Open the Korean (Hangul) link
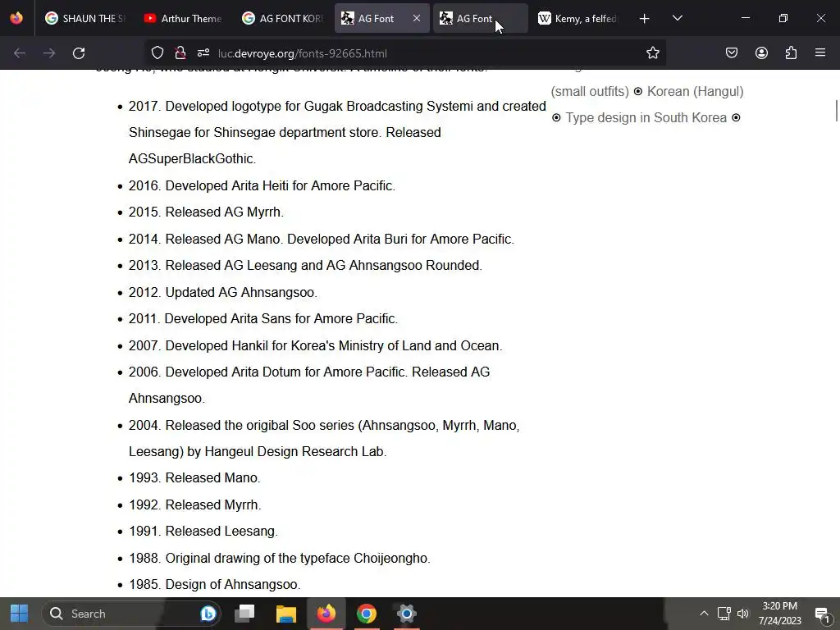Screen dimensions: 840x630 coord(696,92)
